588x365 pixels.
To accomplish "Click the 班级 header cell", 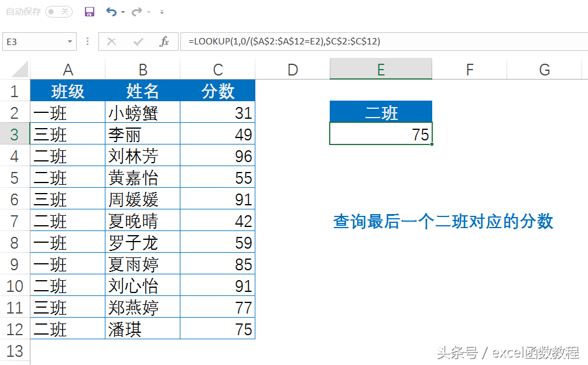I will 68,91.
